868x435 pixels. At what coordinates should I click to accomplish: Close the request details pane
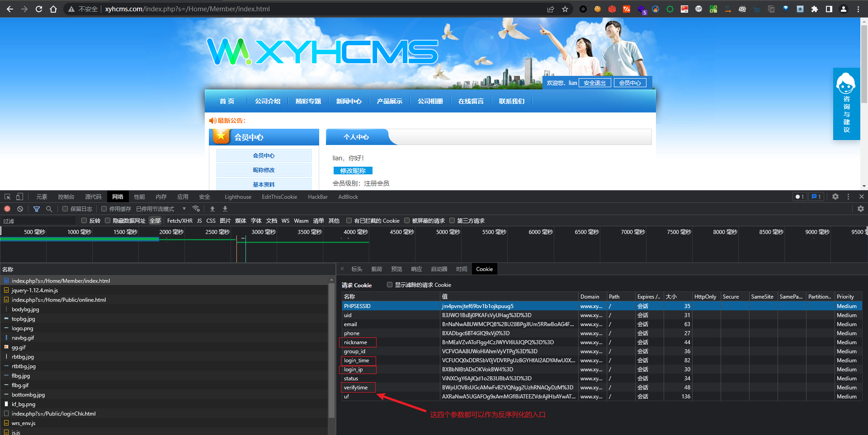click(342, 269)
